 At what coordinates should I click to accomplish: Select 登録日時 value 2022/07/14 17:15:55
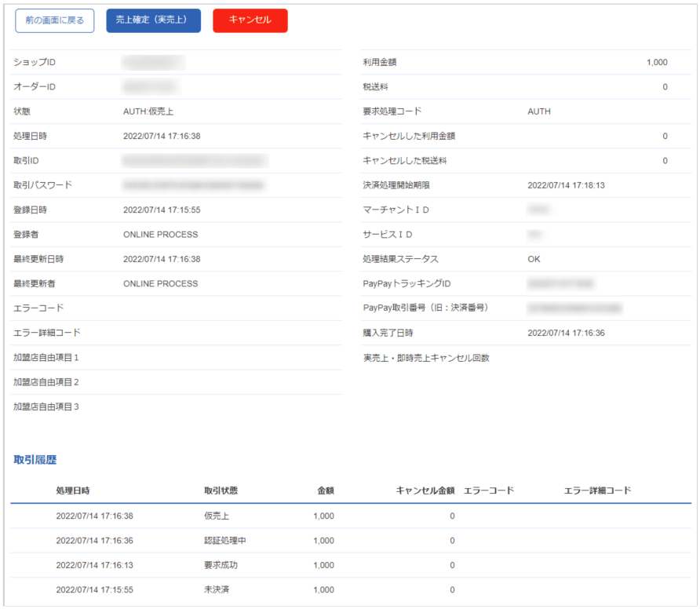(162, 210)
